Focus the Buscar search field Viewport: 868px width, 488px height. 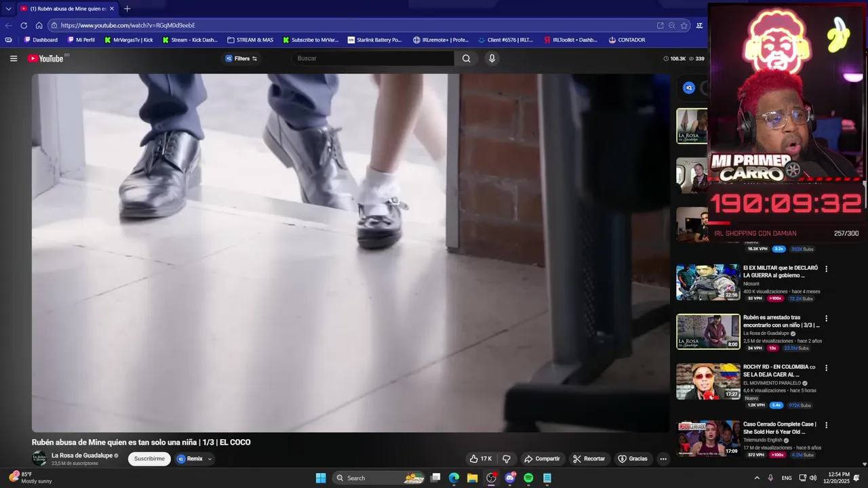373,58
